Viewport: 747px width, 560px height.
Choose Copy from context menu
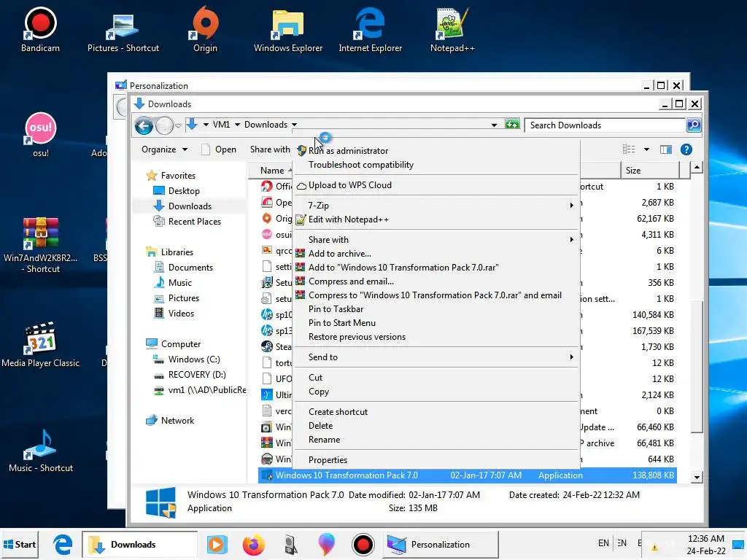[x=436, y=392]
